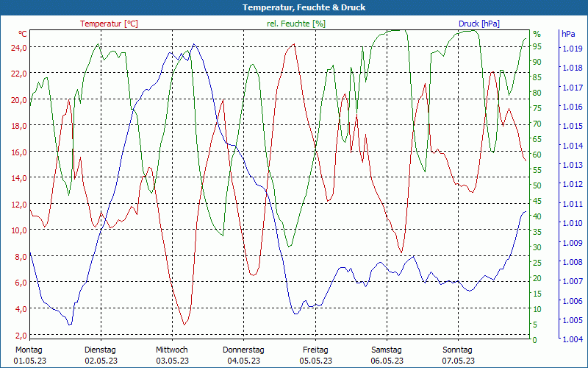Click the '1.004' pressure axis value
The width and height of the screenshot is (588, 368).
[x=573, y=339]
